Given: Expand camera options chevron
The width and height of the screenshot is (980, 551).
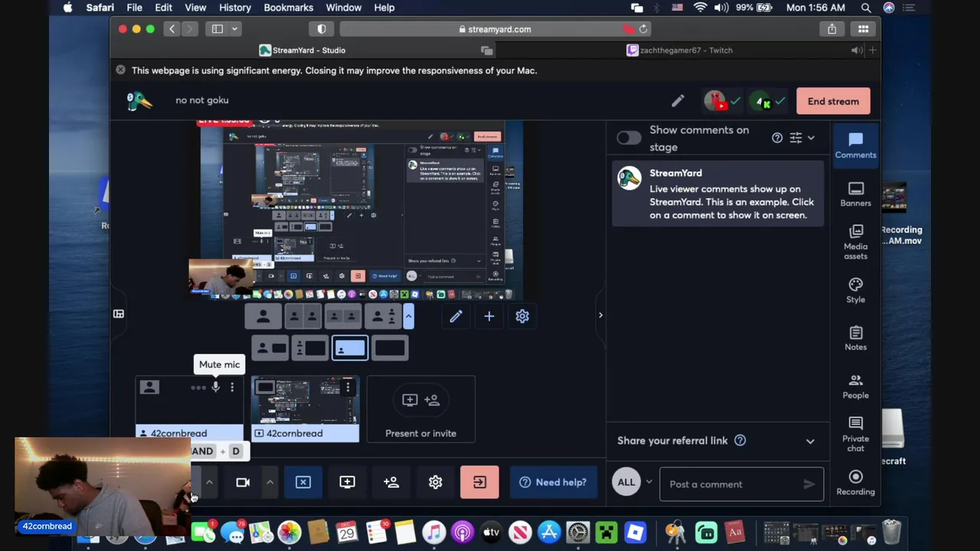Looking at the screenshot, I should tap(269, 482).
